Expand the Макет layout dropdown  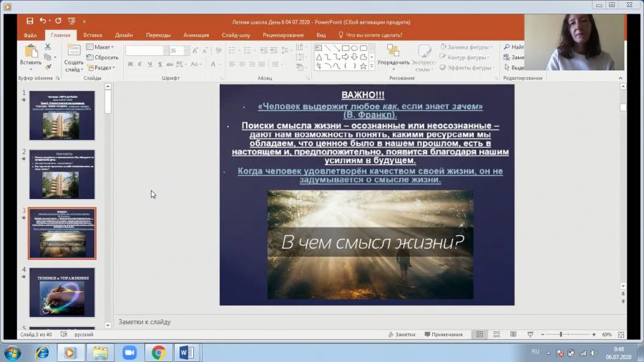click(x=100, y=47)
